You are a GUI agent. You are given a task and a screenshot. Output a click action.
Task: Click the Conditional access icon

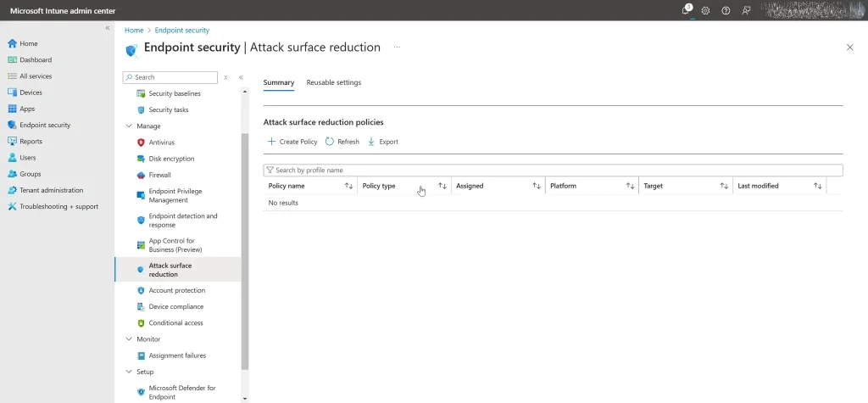(141, 323)
